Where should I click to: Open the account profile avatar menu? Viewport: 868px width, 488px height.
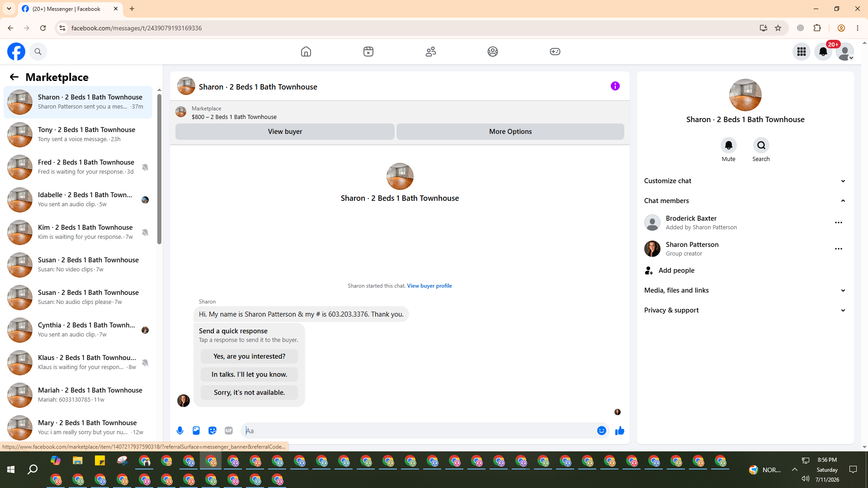pos(845,52)
